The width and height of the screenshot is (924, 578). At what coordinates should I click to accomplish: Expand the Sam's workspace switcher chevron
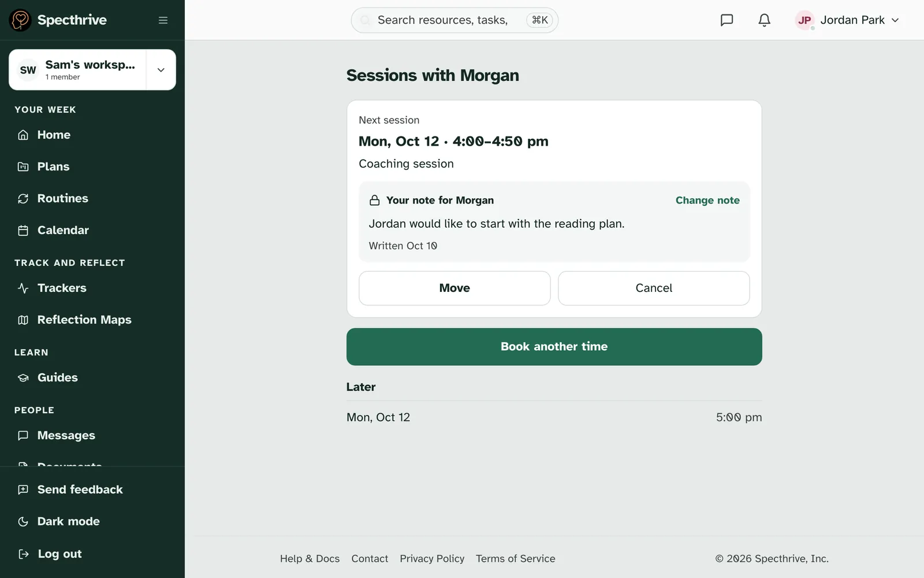[161, 70]
